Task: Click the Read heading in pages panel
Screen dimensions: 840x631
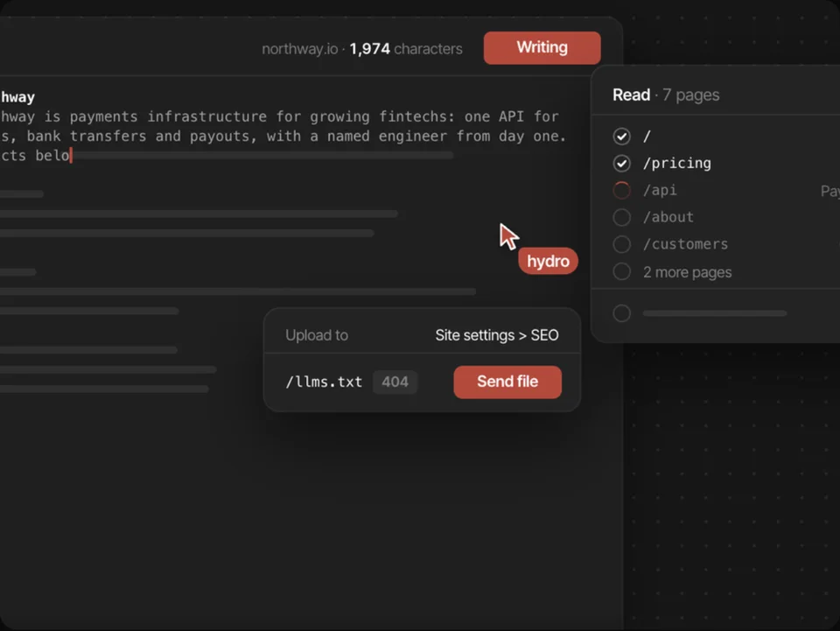Action: click(631, 95)
